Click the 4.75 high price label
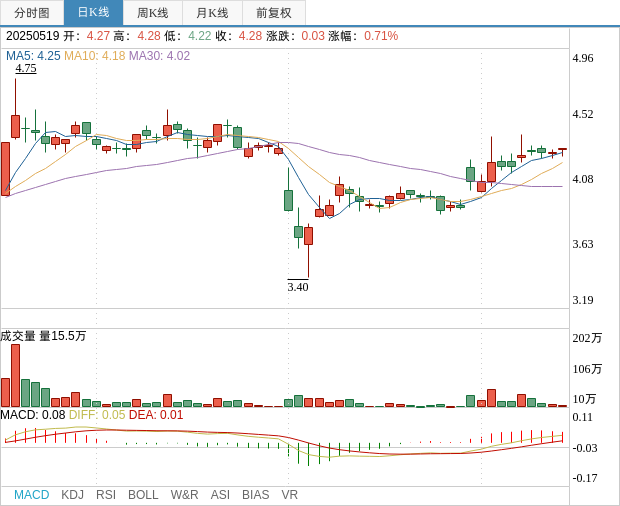This screenshot has height=506, width=620. point(26,68)
